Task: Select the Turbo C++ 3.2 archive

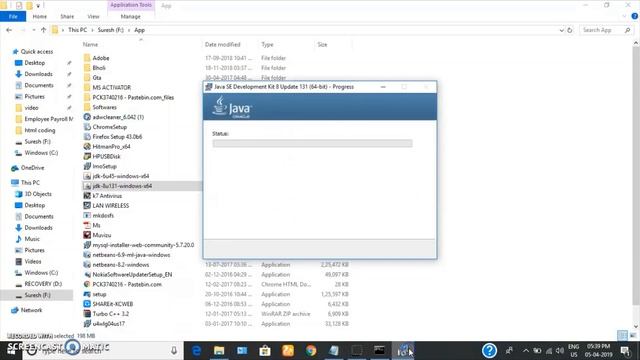Action: (111, 314)
